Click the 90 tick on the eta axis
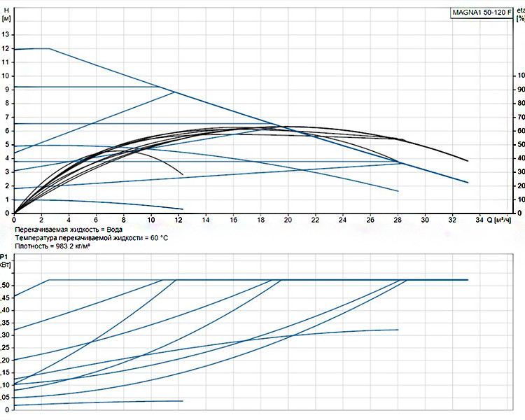Viewport: 525px width, 420px height. pos(521,90)
